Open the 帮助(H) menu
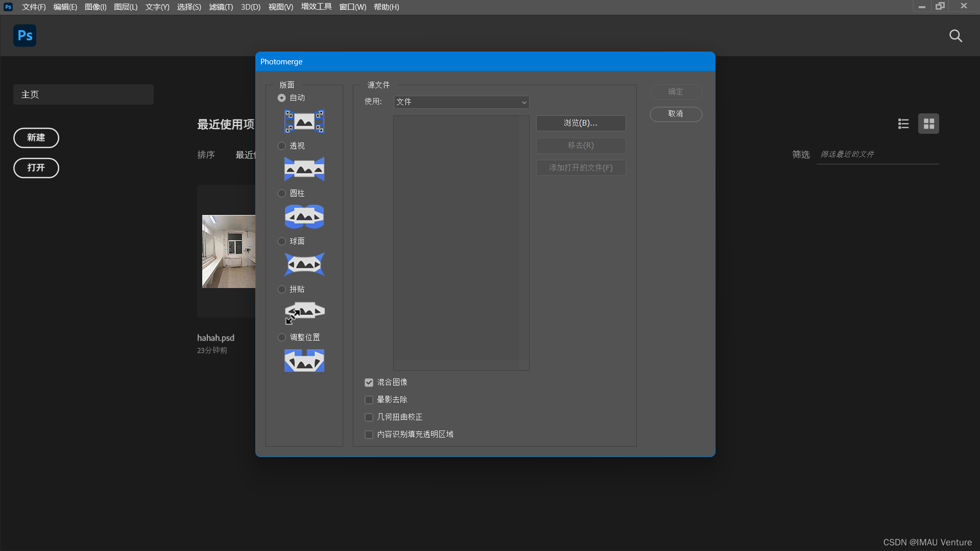The width and height of the screenshot is (980, 551). coord(387,7)
